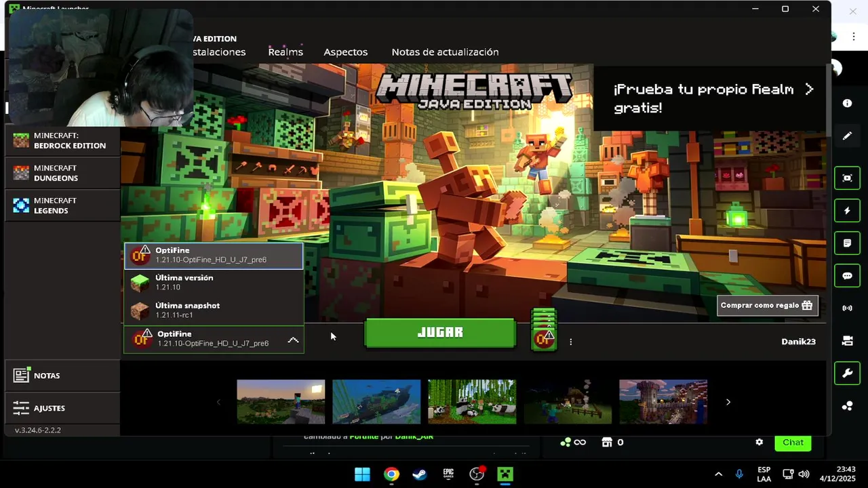Open Steam from the taskbar
Screen dimensions: 868x488
tap(420, 474)
